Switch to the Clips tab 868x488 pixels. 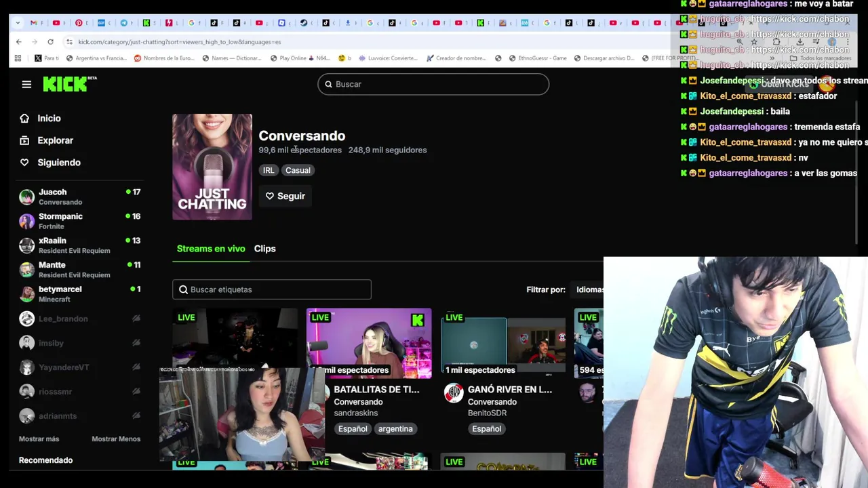(x=264, y=249)
